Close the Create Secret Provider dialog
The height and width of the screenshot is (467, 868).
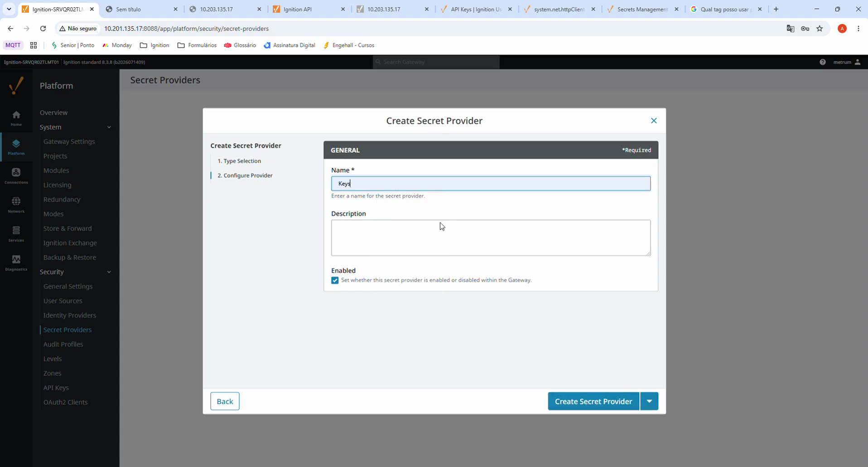coord(654,121)
